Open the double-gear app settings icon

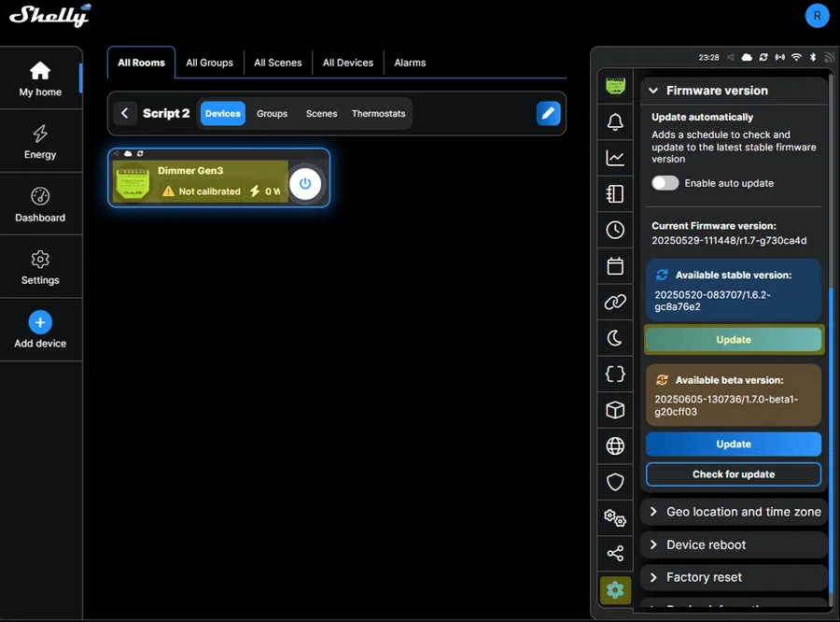click(x=615, y=518)
